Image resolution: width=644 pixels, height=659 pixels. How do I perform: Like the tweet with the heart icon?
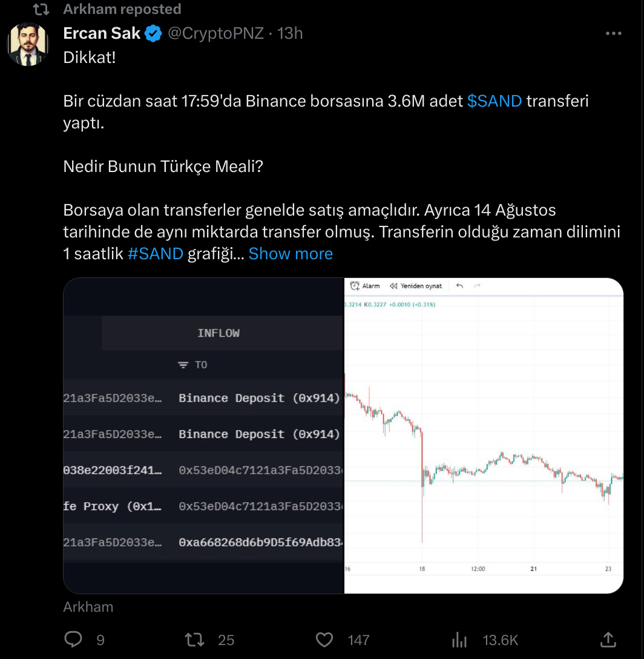[x=324, y=640]
